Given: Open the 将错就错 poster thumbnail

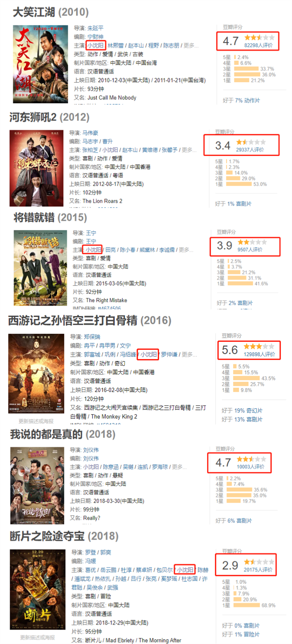Looking at the screenshot, I should click(x=40, y=268).
